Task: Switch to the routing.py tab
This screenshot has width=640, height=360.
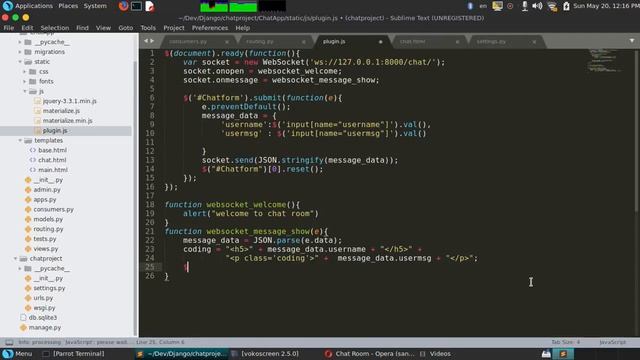Action: (x=260, y=42)
